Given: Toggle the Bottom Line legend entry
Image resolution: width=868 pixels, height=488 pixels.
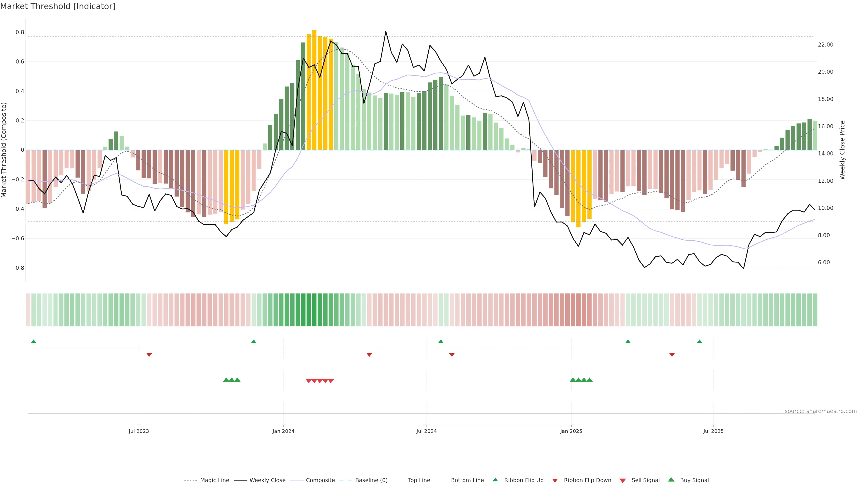Looking at the screenshot, I should pos(467,480).
